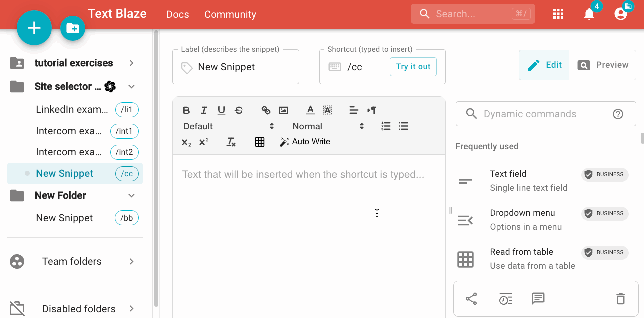644x318 pixels.
Task: Expand the tutorial exercises folder
Action: click(x=131, y=63)
